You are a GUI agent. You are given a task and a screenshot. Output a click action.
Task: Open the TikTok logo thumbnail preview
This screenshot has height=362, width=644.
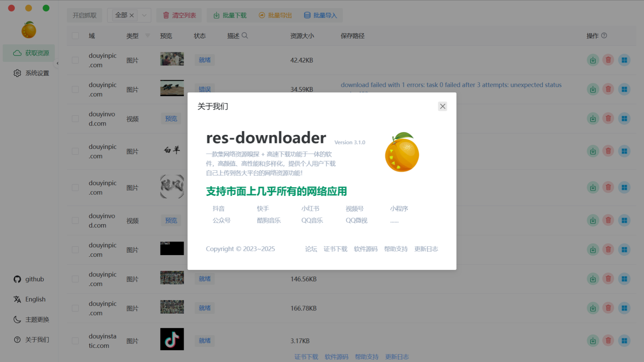click(172, 339)
